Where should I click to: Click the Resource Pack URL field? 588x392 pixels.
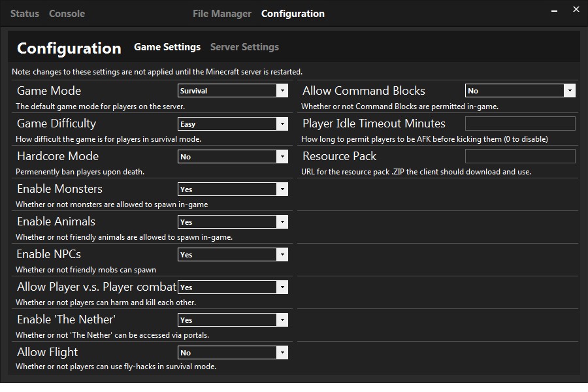(520, 156)
